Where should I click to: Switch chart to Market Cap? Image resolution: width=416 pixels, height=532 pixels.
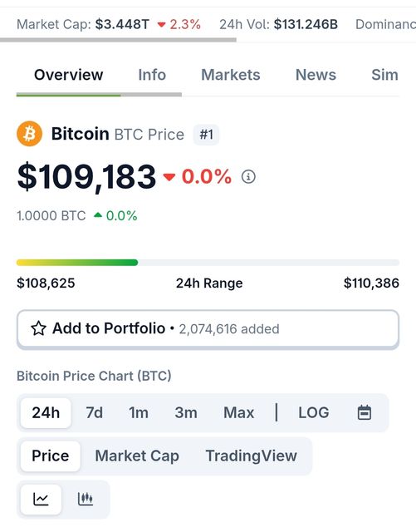(137, 456)
